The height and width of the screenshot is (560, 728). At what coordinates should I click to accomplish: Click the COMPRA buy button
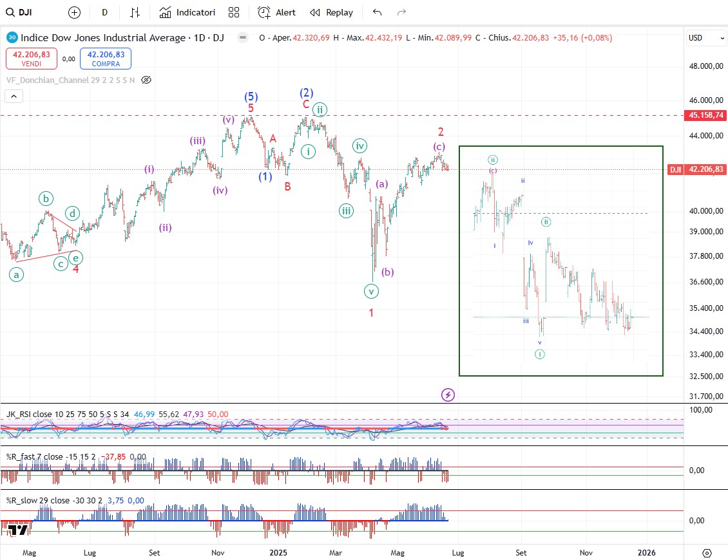pyautogui.click(x=106, y=59)
